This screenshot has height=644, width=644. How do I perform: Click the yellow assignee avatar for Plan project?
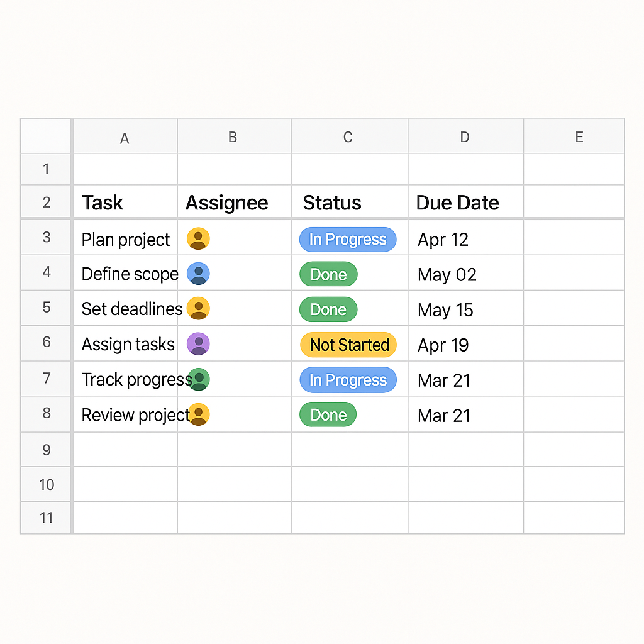point(198,239)
